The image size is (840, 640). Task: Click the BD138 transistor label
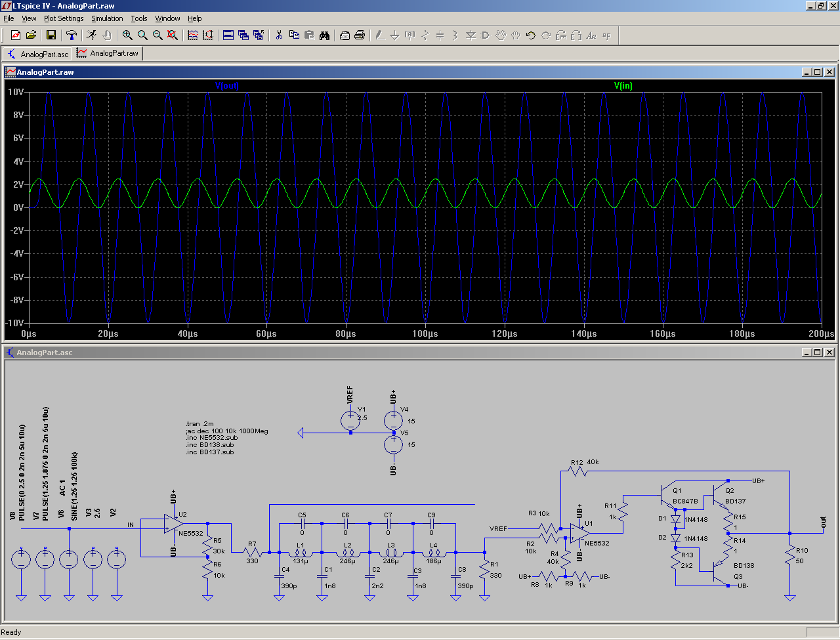(x=744, y=566)
